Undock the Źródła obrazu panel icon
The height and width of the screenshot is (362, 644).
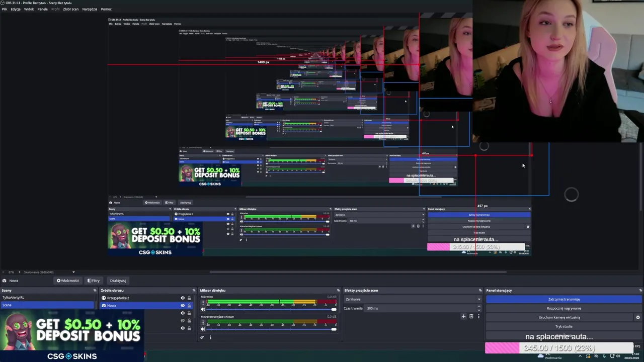point(194,290)
